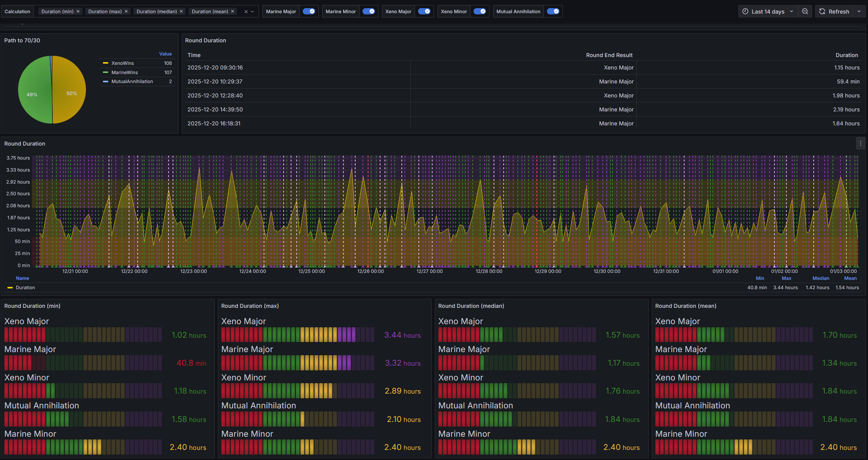The height and width of the screenshot is (460, 868).
Task: Sort table by Round End Result column
Action: (609, 55)
